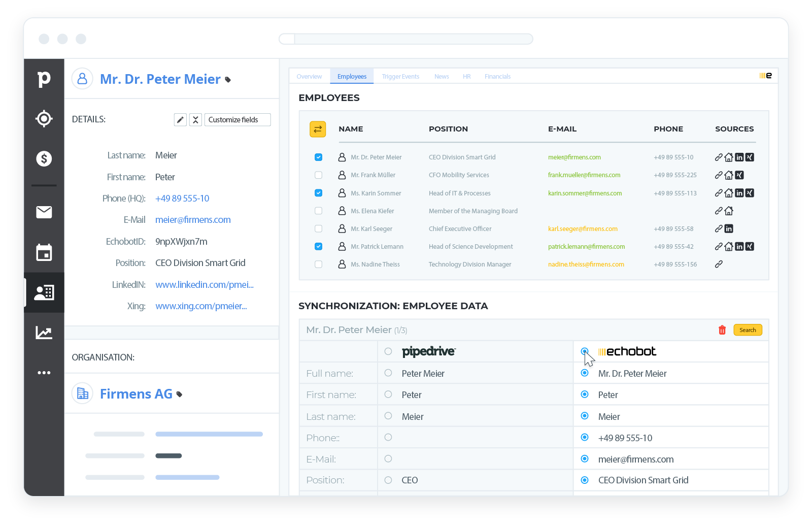Open the Statistics chart icon in sidebar

[44, 333]
